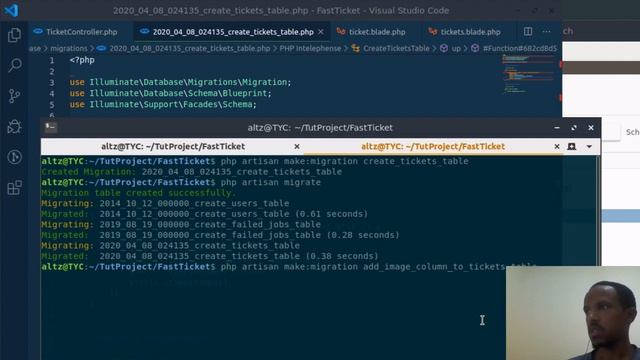The image size is (640, 360).
Task: Click the terminal window title bar text
Action: pos(320,128)
